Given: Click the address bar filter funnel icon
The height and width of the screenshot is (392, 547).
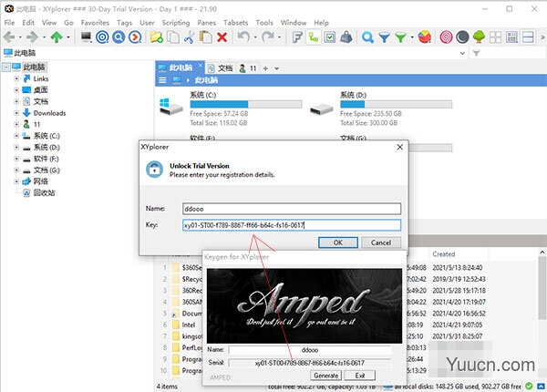Looking at the screenshot, I should [476, 53].
